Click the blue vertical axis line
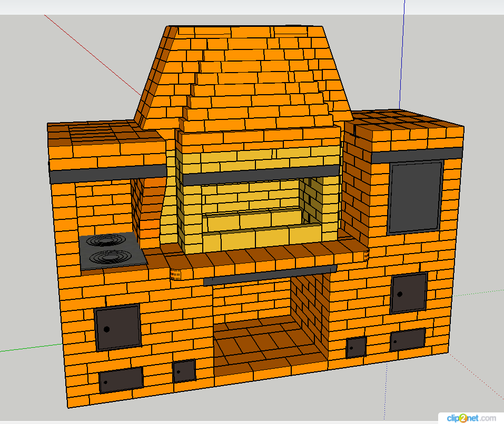 coord(403,53)
